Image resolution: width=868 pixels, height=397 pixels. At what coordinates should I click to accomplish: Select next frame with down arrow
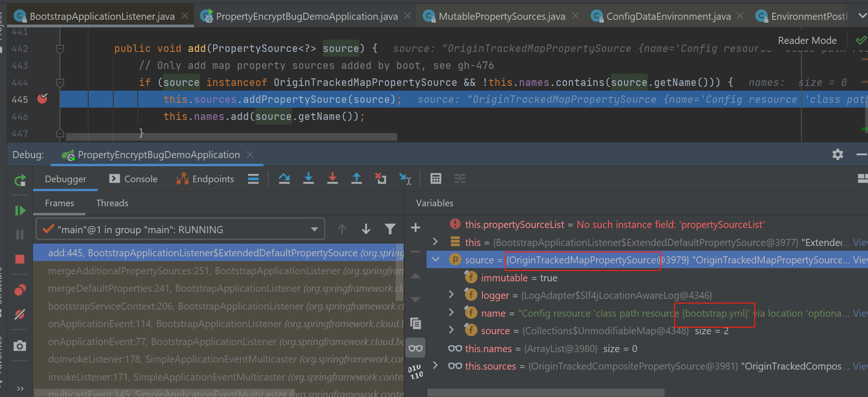click(x=366, y=229)
